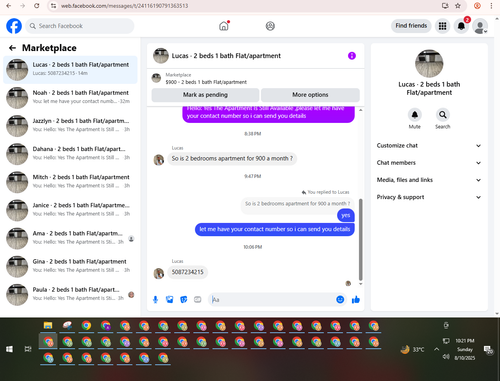Expand Media, files and links section
Image resolution: width=500 pixels, height=381 pixels.
[x=429, y=180]
